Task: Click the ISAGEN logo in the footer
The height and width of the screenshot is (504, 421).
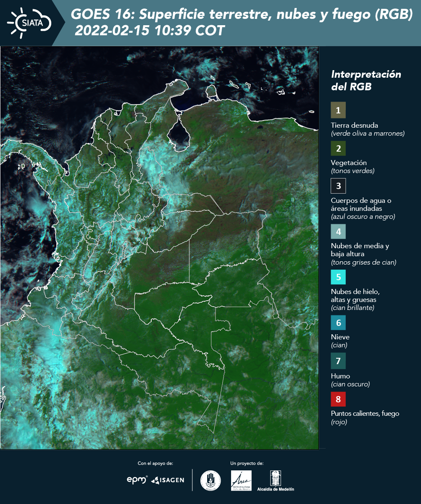Action: click(168, 480)
